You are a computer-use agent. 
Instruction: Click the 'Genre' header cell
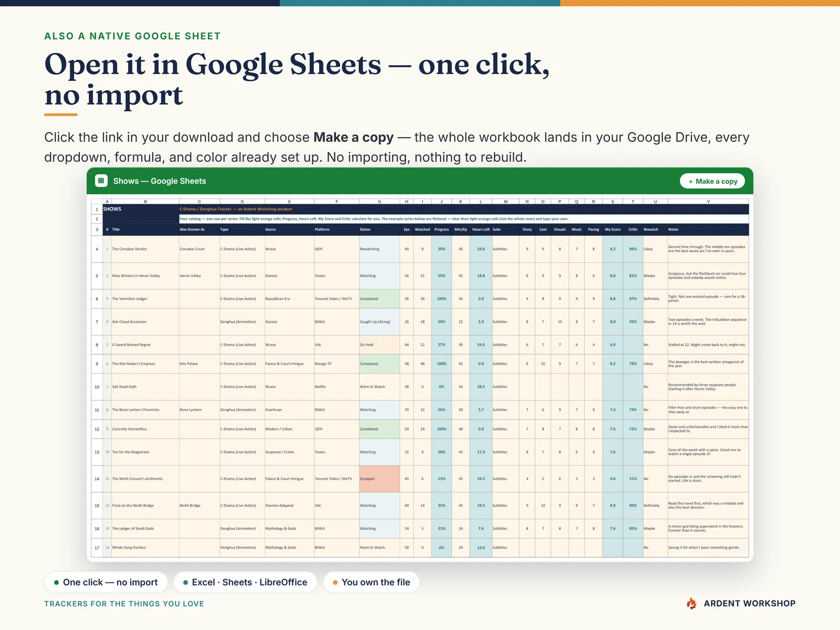coord(289,229)
